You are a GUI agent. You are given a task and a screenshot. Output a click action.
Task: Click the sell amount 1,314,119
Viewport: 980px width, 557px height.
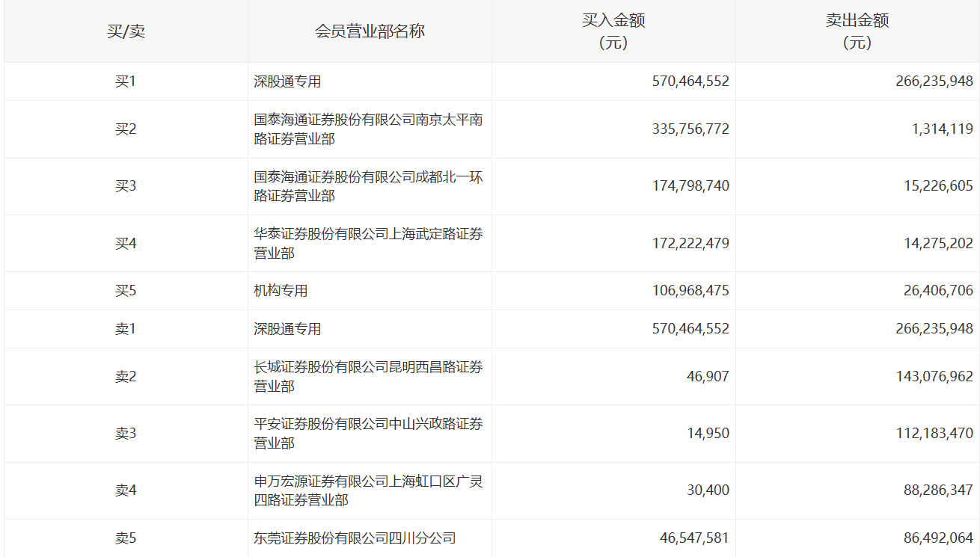tap(943, 129)
